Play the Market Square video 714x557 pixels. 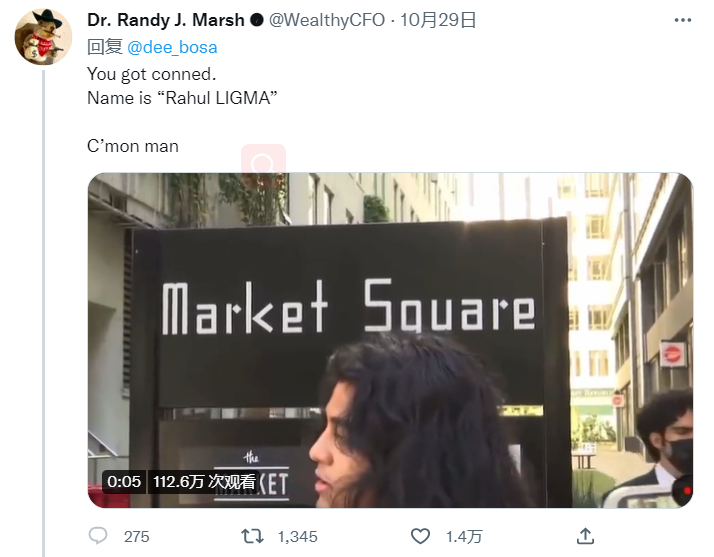click(390, 340)
